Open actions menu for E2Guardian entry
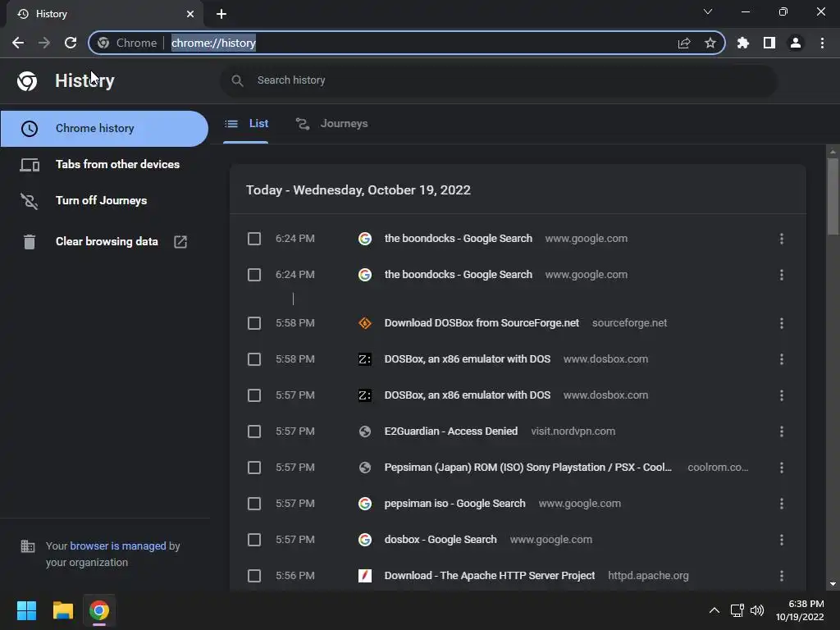 [782, 431]
